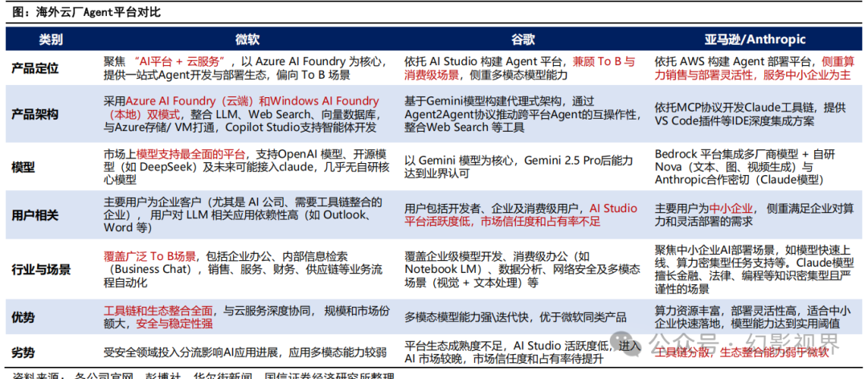This screenshot has height=379, width=868.
Task: Click the "劣势" row label
Action: pyautogui.click(x=23, y=351)
